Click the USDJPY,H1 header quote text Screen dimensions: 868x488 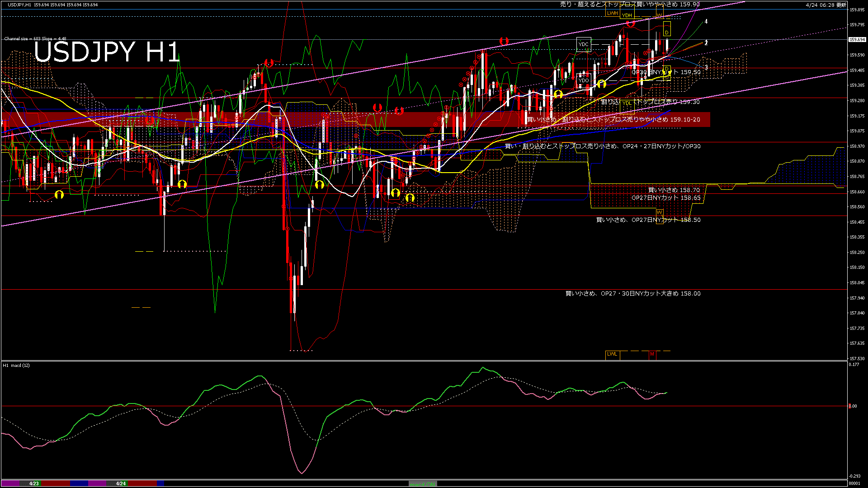point(52,5)
